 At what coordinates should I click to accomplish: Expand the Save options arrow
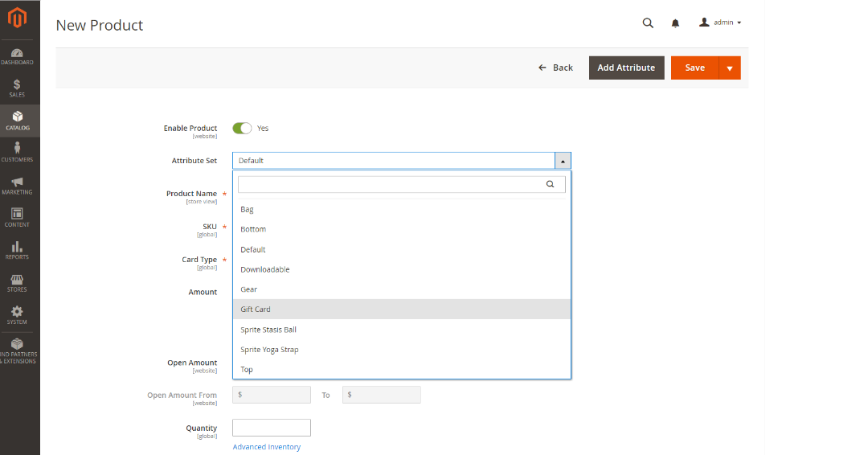click(x=730, y=68)
